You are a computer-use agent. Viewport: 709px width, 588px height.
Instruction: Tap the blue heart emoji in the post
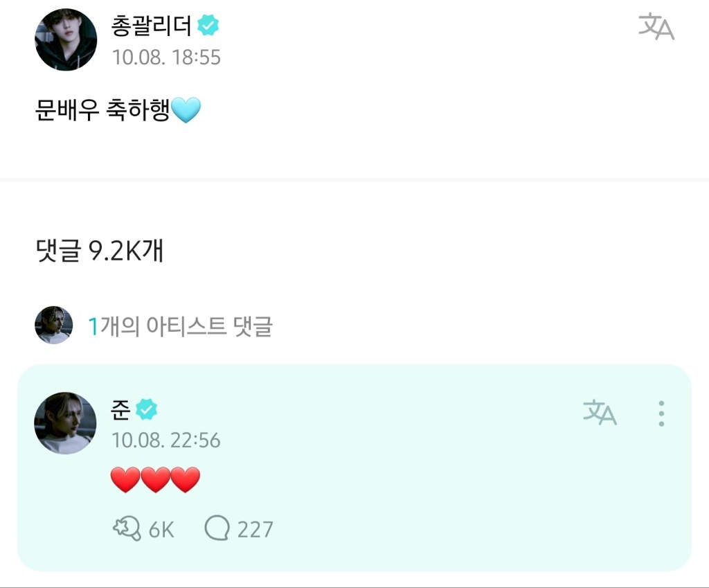[x=186, y=110]
